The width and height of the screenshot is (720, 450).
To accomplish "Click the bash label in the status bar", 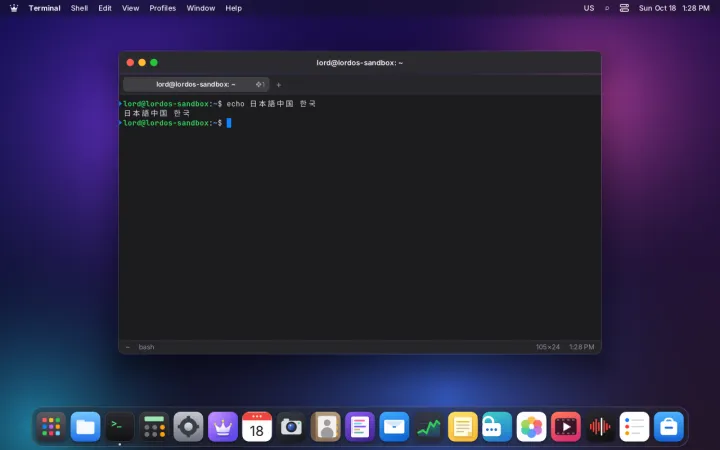I will click(146, 347).
